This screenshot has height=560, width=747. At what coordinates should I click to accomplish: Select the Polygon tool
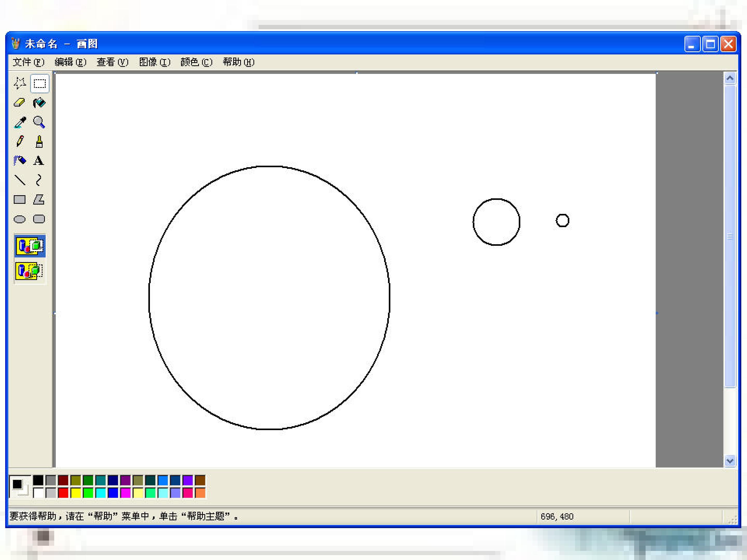point(39,199)
